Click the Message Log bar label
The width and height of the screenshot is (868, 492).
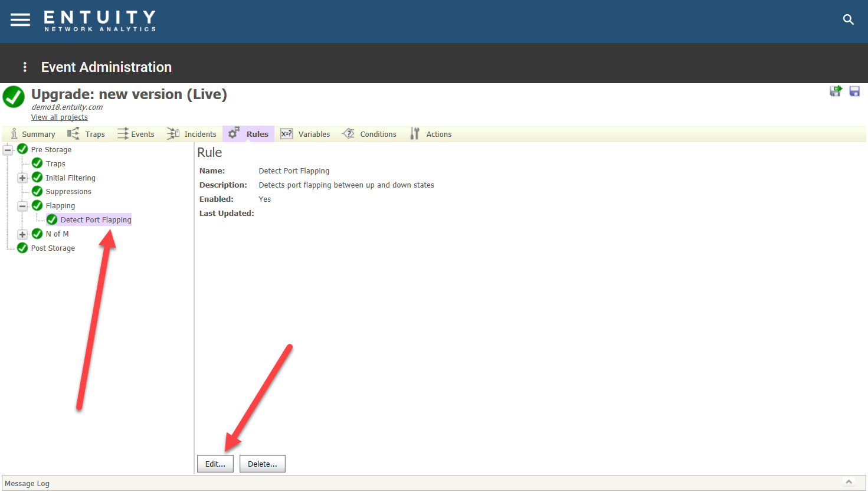[x=27, y=483]
